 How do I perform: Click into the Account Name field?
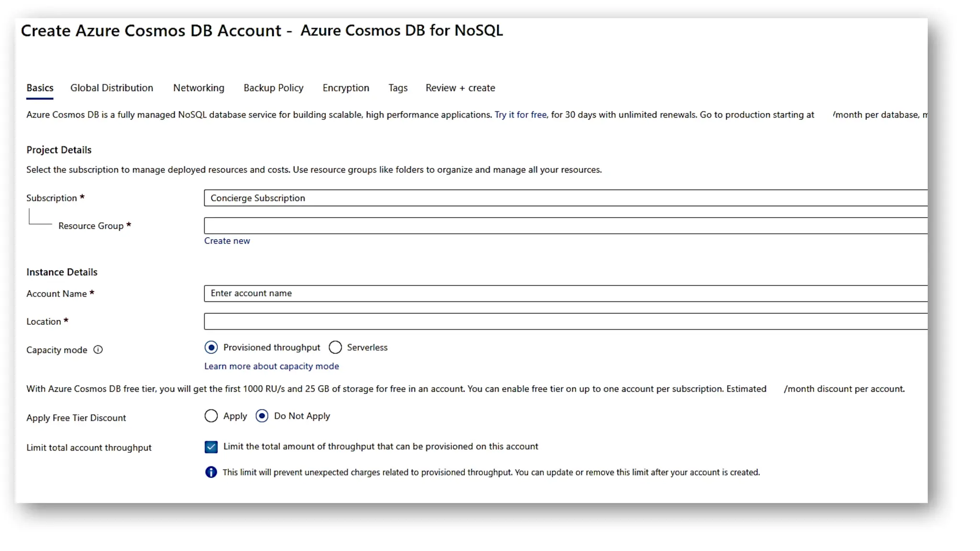tap(565, 294)
